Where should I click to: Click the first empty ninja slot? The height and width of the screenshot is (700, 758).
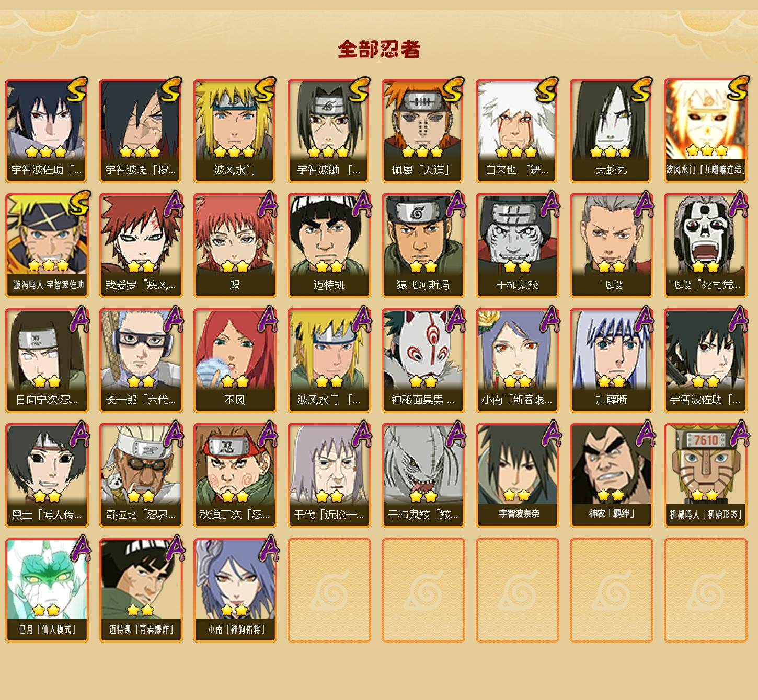pyautogui.click(x=329, y=590)
